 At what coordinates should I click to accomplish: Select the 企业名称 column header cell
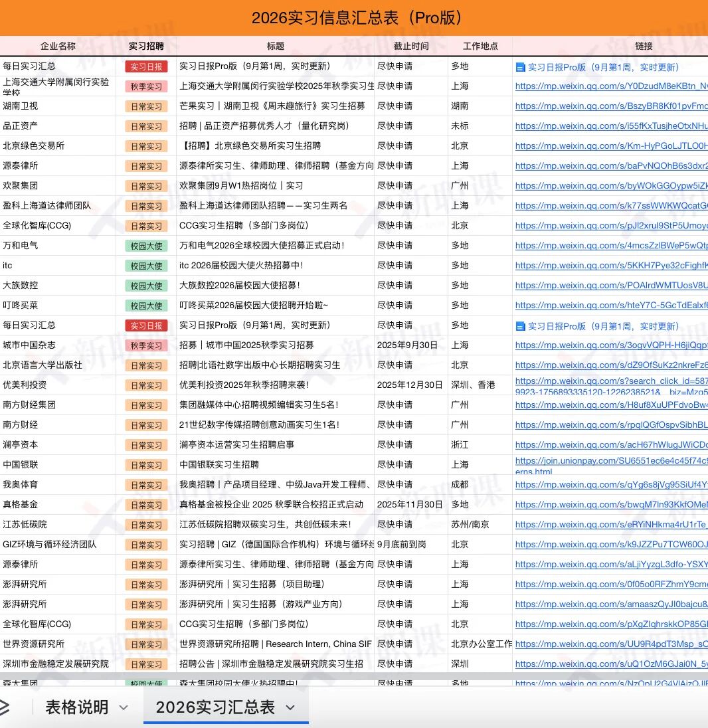pos(57,46)
